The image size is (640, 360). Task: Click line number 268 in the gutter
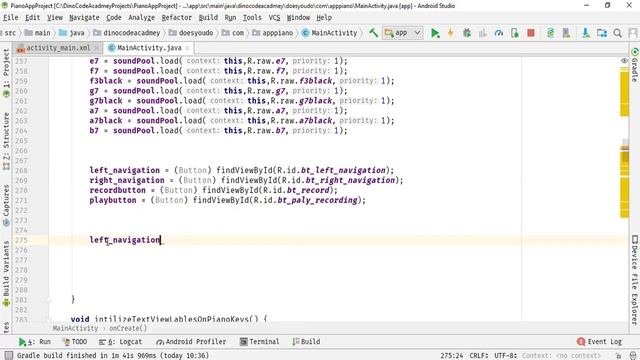(21, 170)
